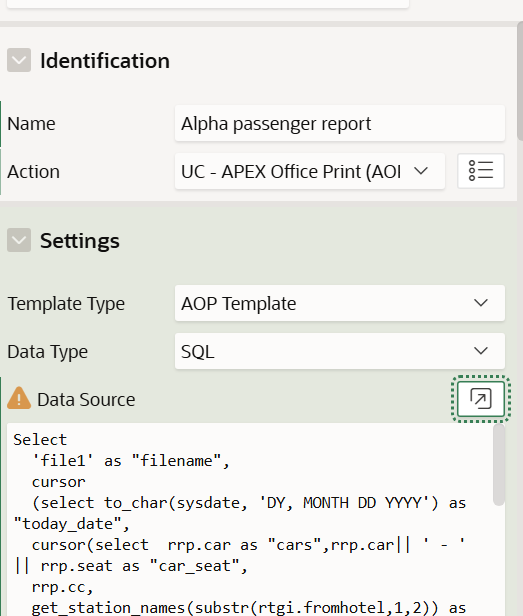Viewport: 523px width, 616px height.
Task: Click the Action property label
Action: (x=33, y=172)
